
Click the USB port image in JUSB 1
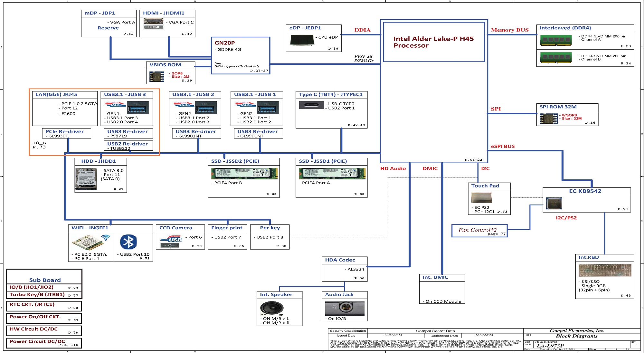pyautogui.click(x=268, y=108)
